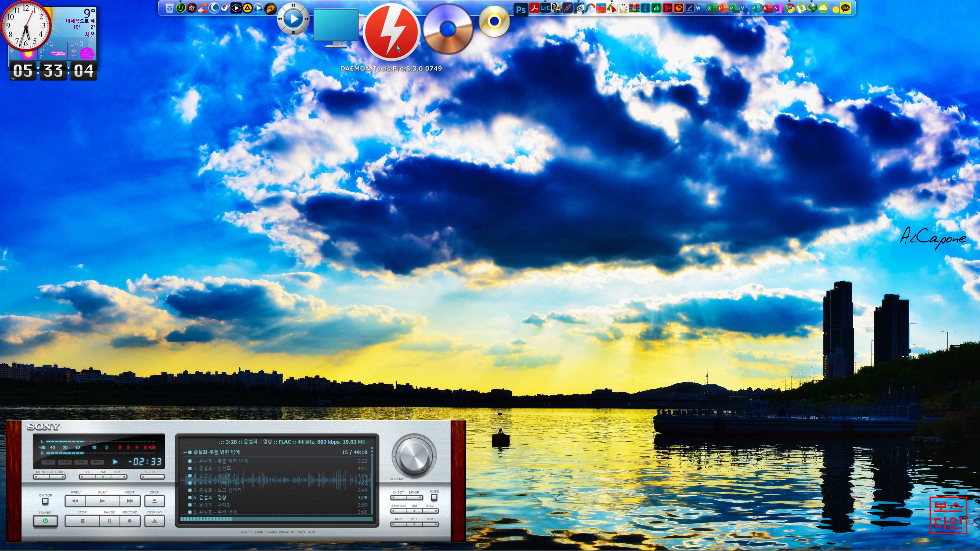Click the PLAY button on the player
Viewport: 980px width, 551px height.
tap(103, 501)
